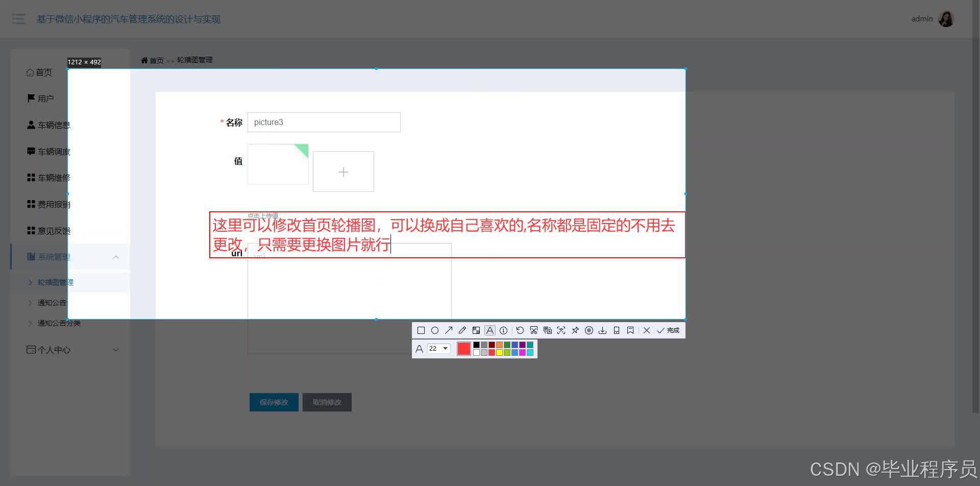Click inside the url text area
The image size is (980, 486).
[350, 299]
